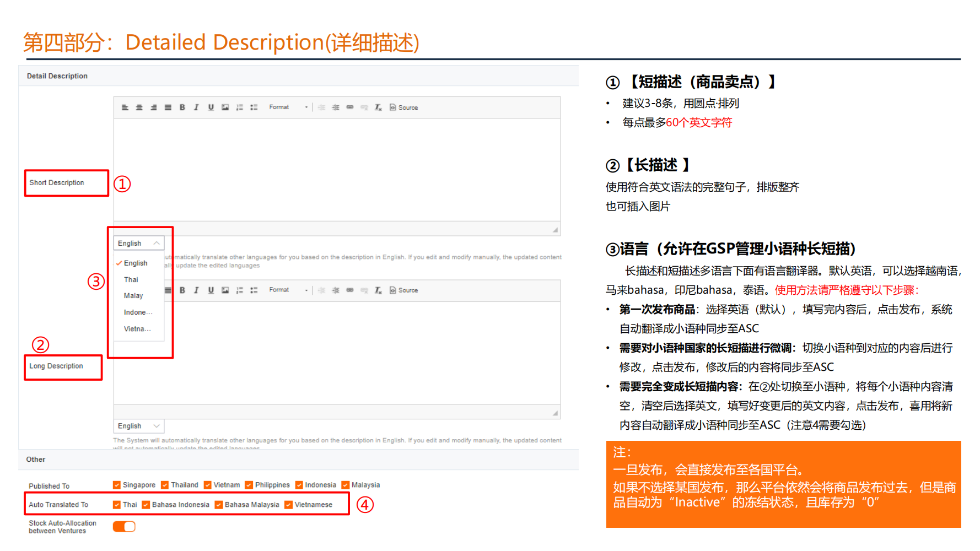Image resolution: width=980 pixels, height=551 pixels.
Task: Click the remove formatting icon in Long Description
Action: [x=378, y=290]
